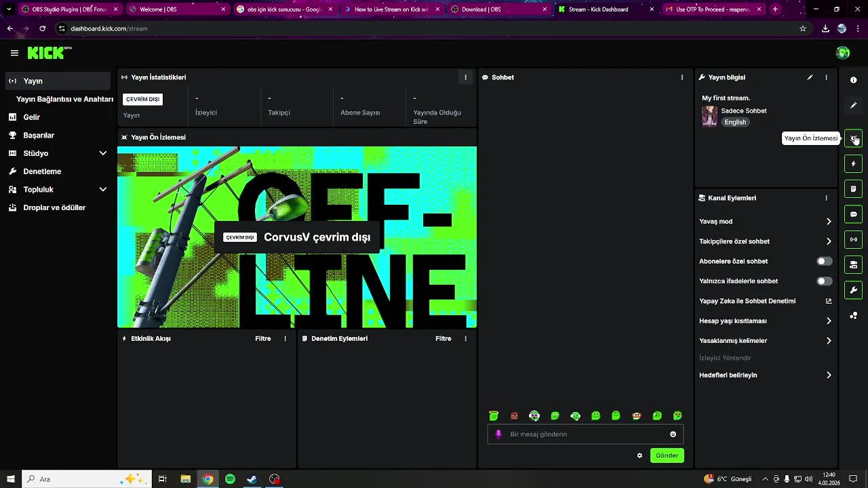
Task: Click Filtre in Denetim Eylemleri panel
Action: click(443, 338)
